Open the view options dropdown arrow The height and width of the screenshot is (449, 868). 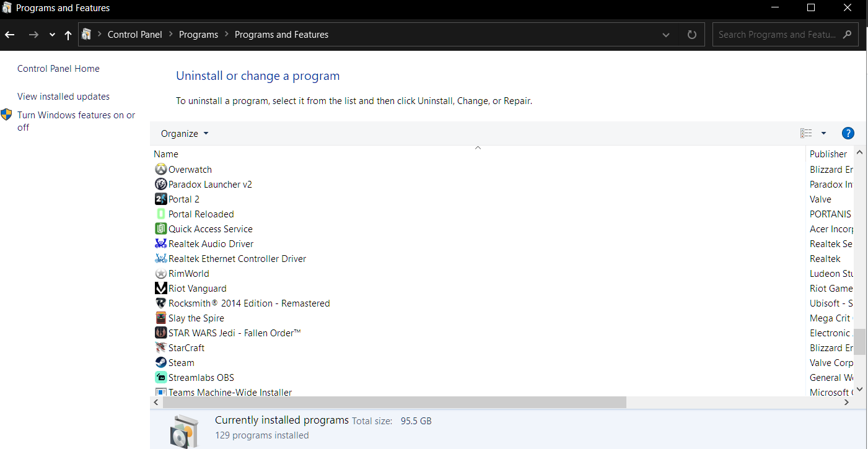click(823, 133)
